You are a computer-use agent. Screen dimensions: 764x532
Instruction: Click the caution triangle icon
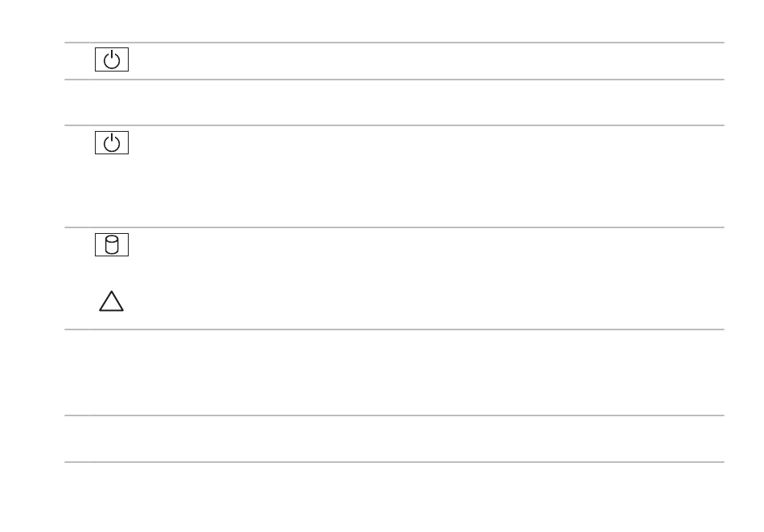click(112, 301)
